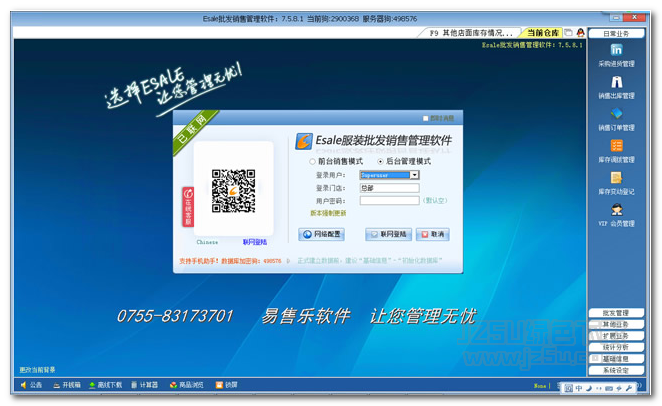Screen dimensions: 662x406
Task: Click the IME 中 language indicator
Action: [x=579, y=388]
